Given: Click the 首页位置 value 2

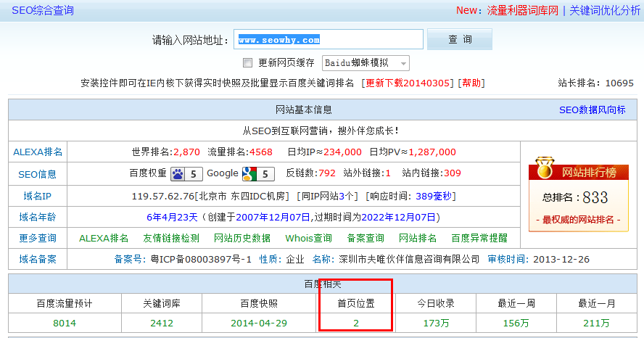Looking at the screenshot, I should coord(356,323).
